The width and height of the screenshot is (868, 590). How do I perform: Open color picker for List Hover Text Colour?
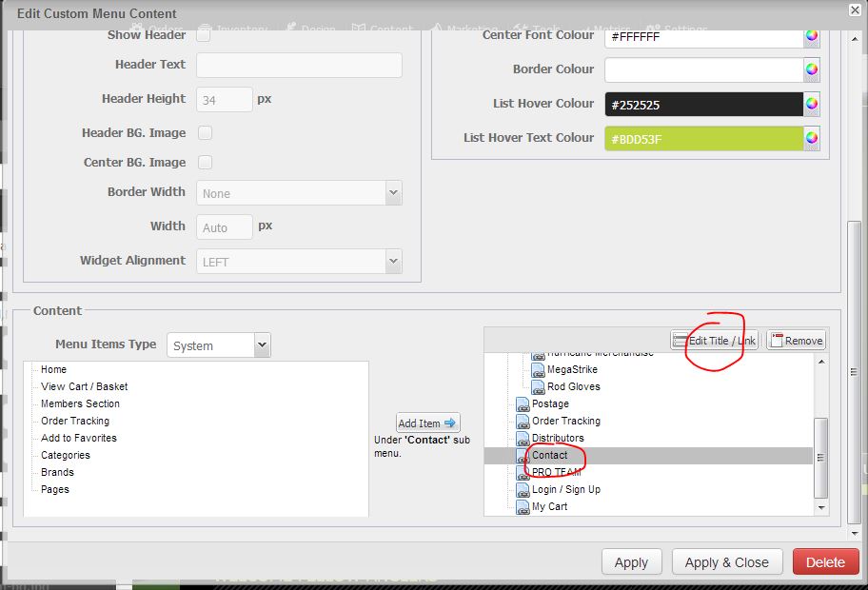812,138
